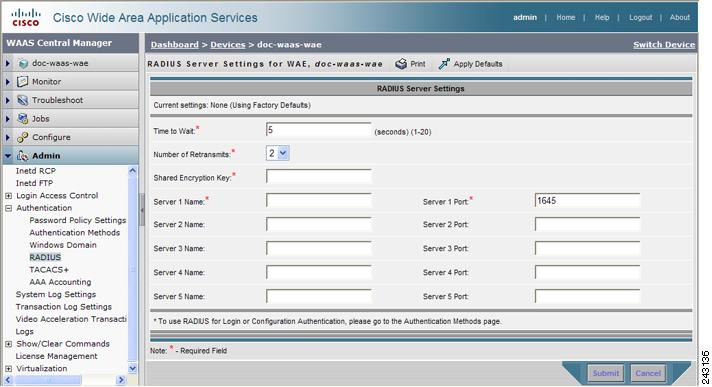Click the sidebar scrollbar down arrow
The width and height of the screenshot is (712, 387).
tap(132, 368)
